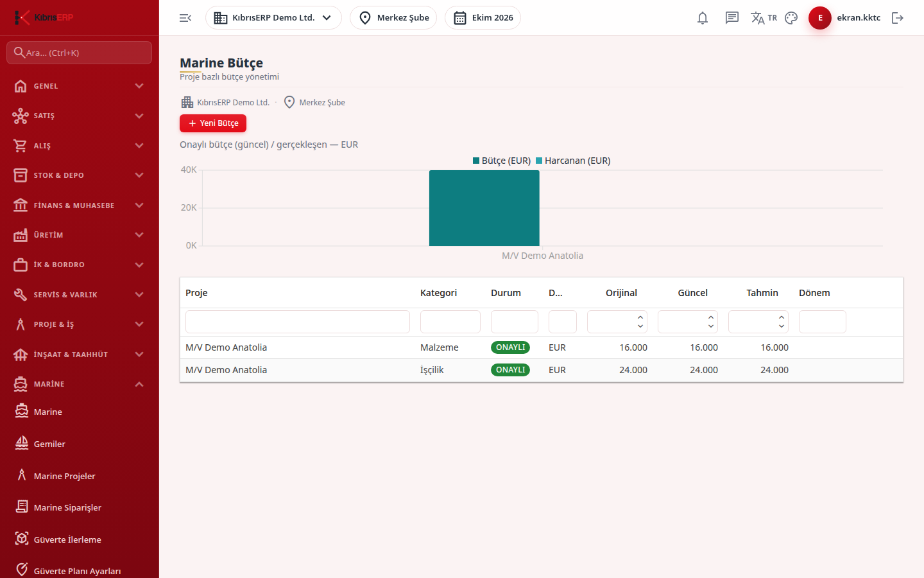Image resolution: width=924 pixels, height=578 pixels.
Task: Collapse the sidebar with the menu toggle icon
Action: coord(185,18)
